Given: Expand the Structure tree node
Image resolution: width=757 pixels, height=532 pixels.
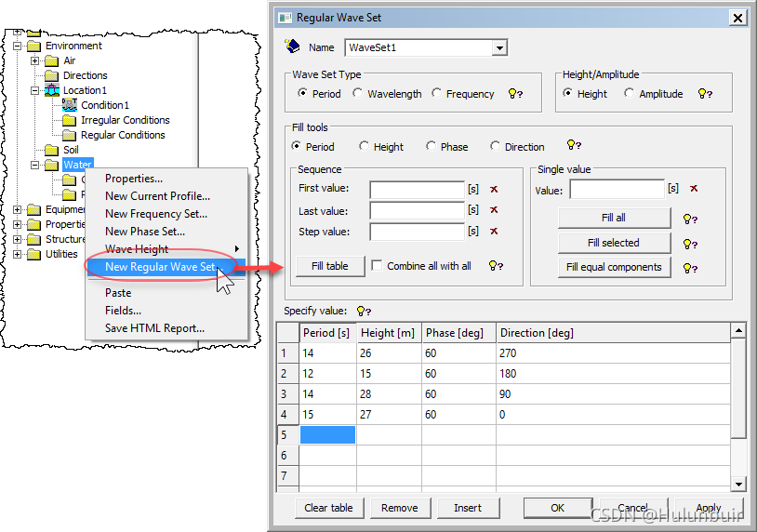Looking at the screenshot, I should point(18,239).
